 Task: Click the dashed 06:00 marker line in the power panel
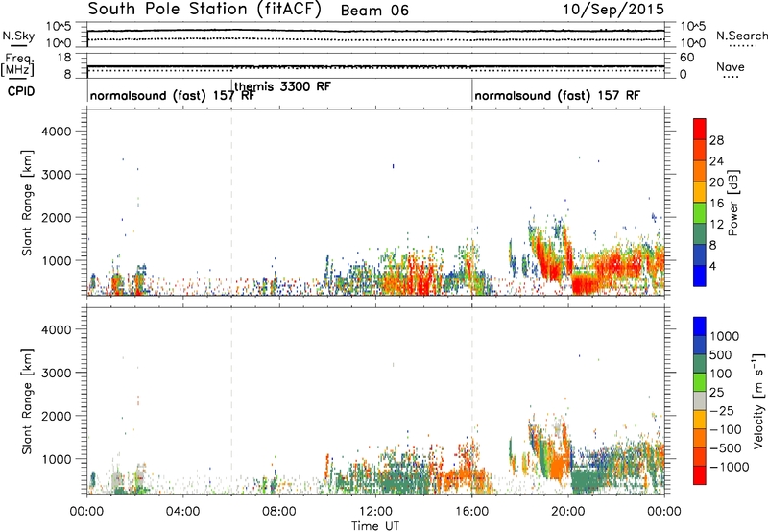[x=231, y=203]
